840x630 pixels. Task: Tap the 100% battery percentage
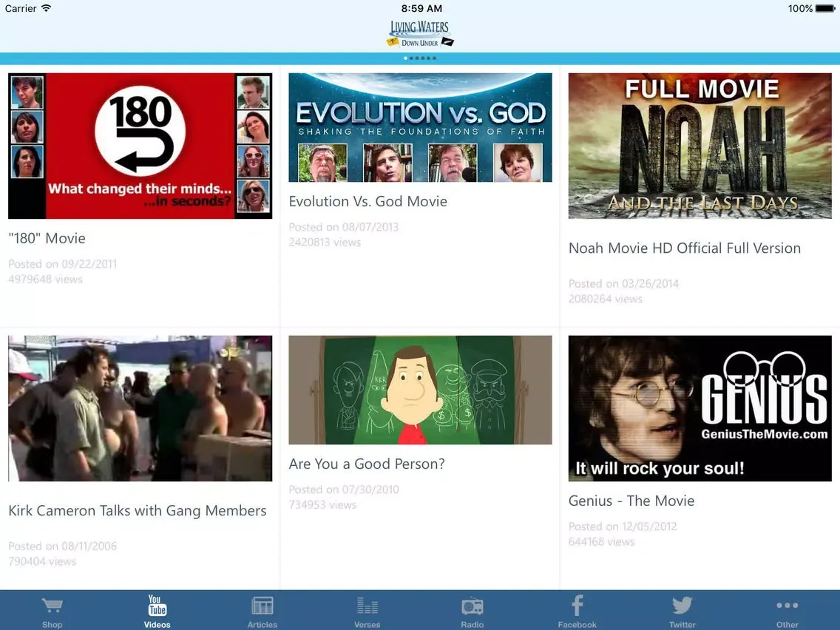(800, 8)
